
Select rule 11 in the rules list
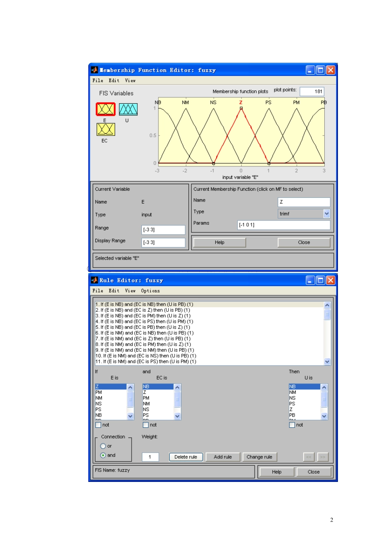click(x=210, y=362)
